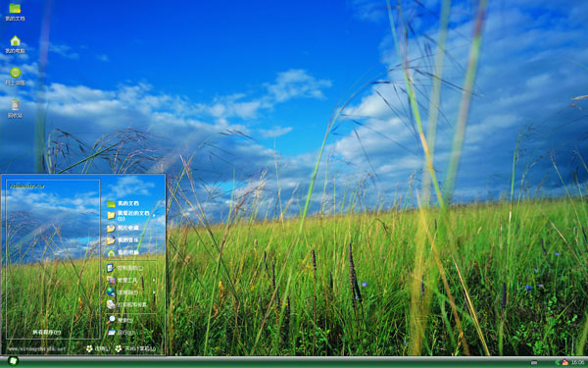Image resolution: width=588 pixels, height=368 pixels.
Task: Click the green Start orb button
Action: coord(13,361)
